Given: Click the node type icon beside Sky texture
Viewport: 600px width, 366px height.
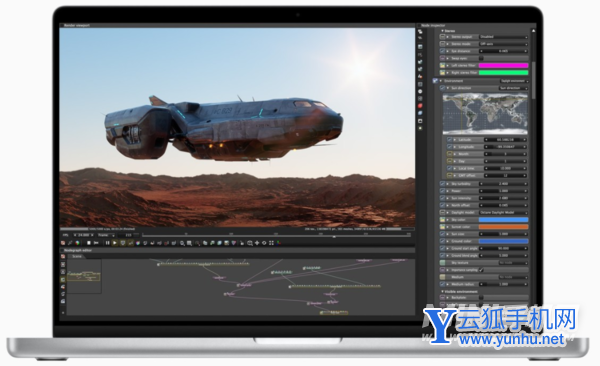Looking at the screenshot, I should coord(443,263).
